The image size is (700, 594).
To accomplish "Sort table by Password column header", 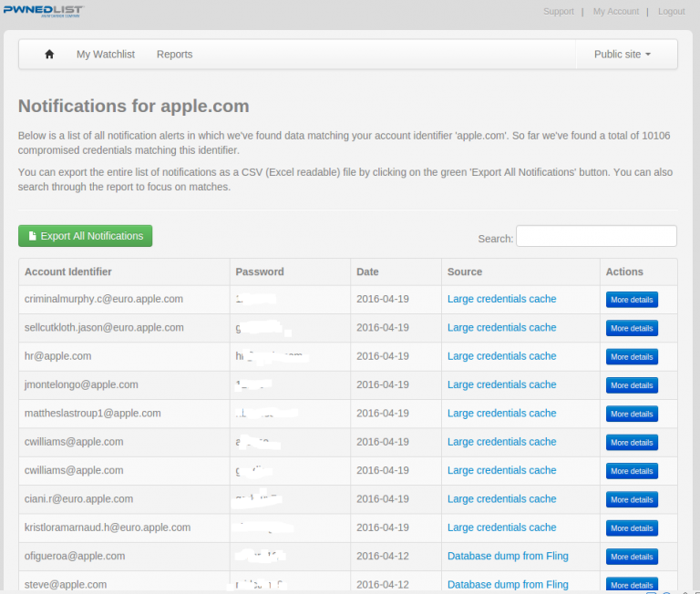I will pyautogui.click(x=260, y=271).
